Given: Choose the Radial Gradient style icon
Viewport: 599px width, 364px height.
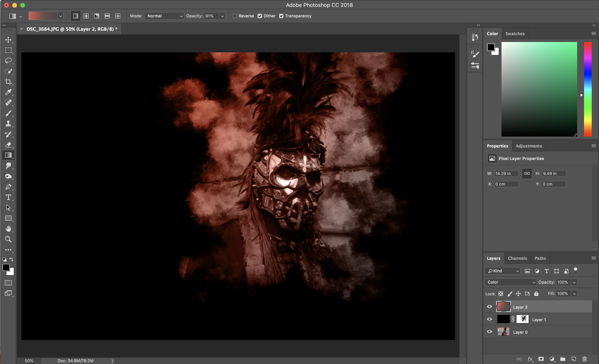Looking at the screenshot, I should 86,16.
